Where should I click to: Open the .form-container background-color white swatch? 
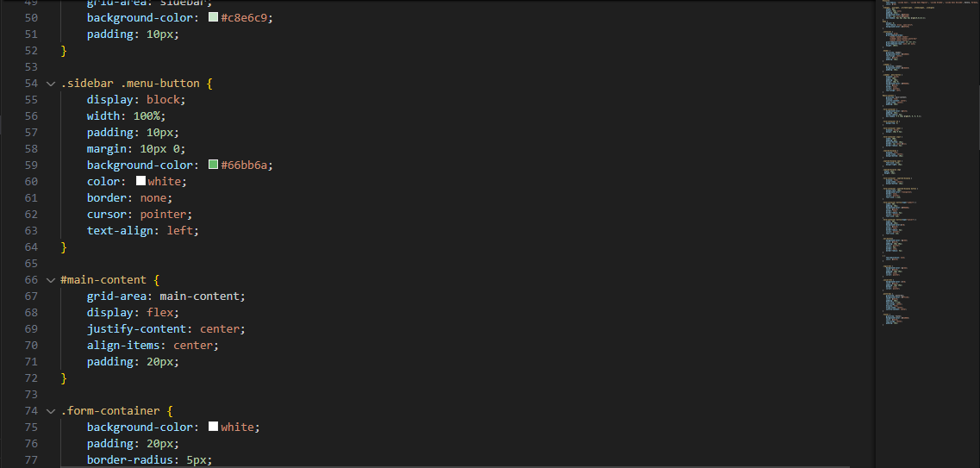[214, 427]
